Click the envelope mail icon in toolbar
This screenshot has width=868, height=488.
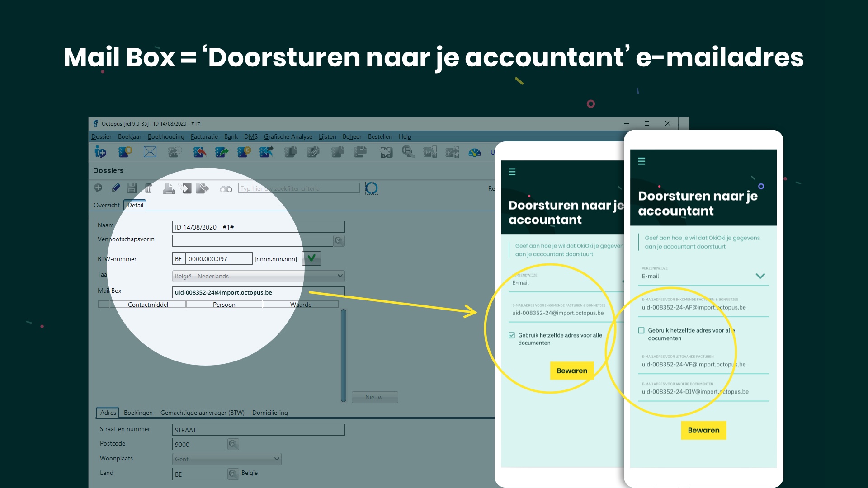pos(150,152)
